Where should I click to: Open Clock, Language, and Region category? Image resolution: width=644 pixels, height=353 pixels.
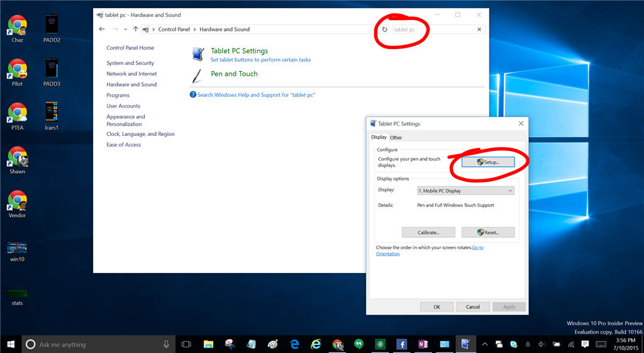point(140,134)
